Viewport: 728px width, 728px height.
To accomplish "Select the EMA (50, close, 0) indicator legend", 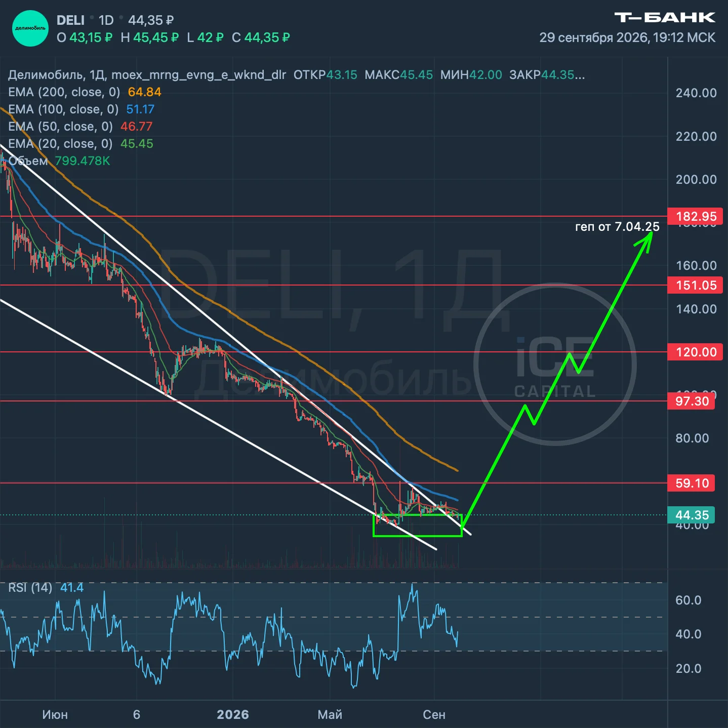I will tap(80, 127).
